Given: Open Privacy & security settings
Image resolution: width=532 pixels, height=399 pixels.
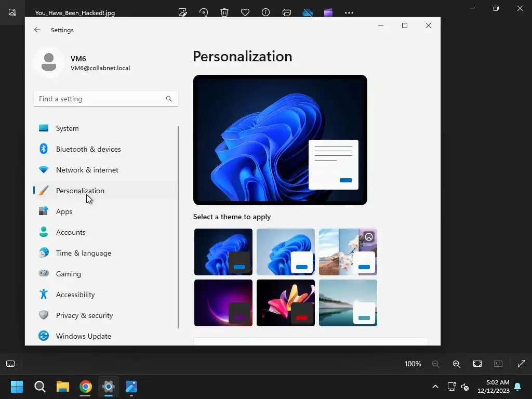Looking at the screenshot, I should (105, 315).
